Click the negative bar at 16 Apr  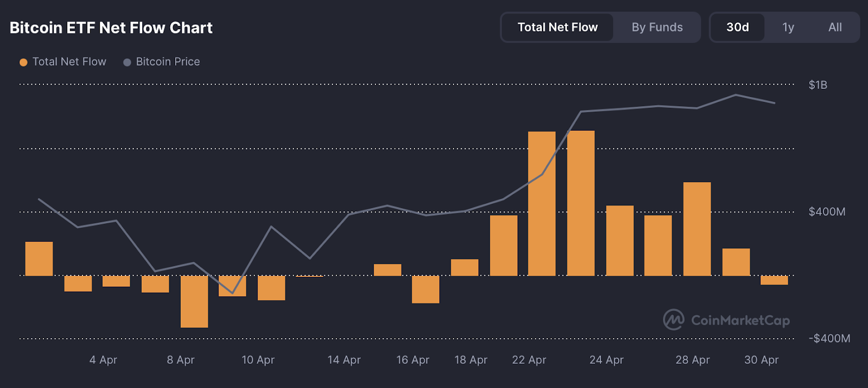tap(425, 289)
